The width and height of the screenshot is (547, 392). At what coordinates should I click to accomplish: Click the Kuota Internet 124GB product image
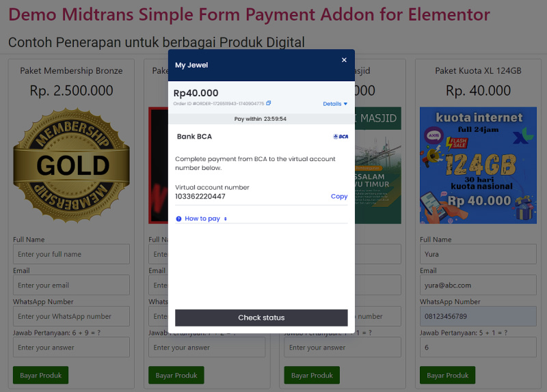478,165
